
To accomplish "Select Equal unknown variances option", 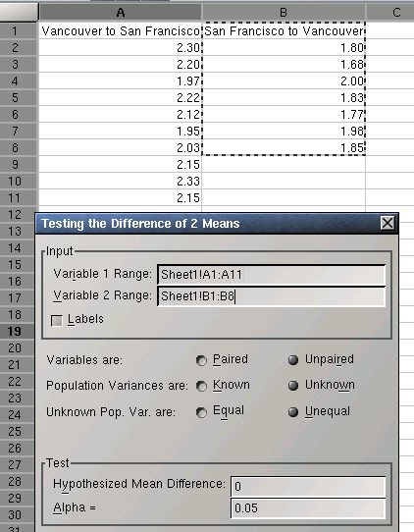I will point(201,412).
